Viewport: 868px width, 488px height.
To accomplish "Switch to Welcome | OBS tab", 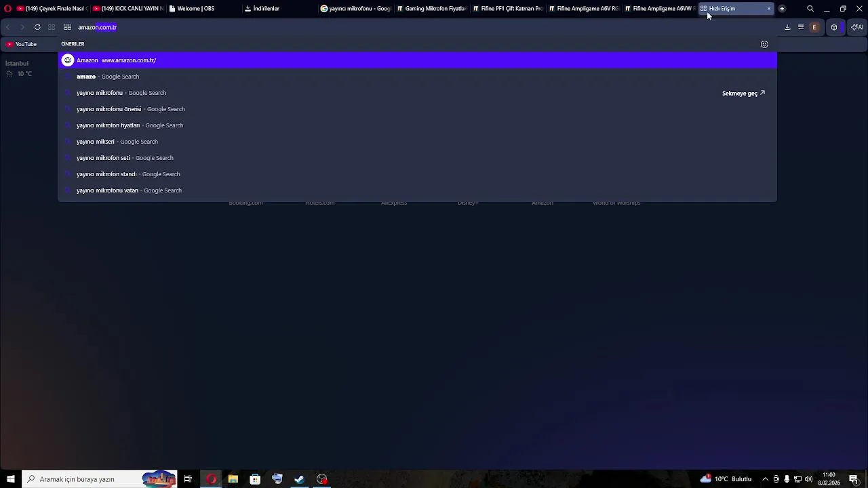I will 203,9.
